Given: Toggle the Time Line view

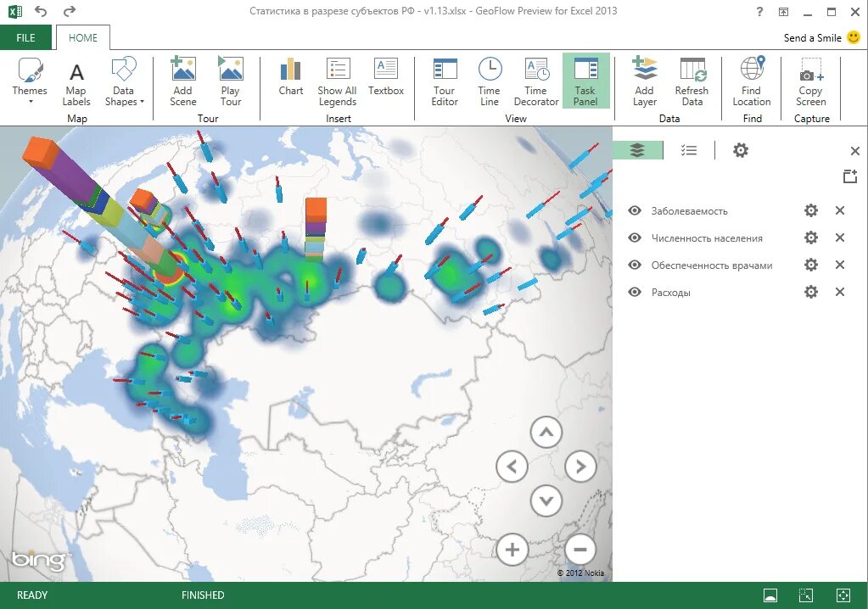Looking at the screenshot, I should click(x=490, y=81).
